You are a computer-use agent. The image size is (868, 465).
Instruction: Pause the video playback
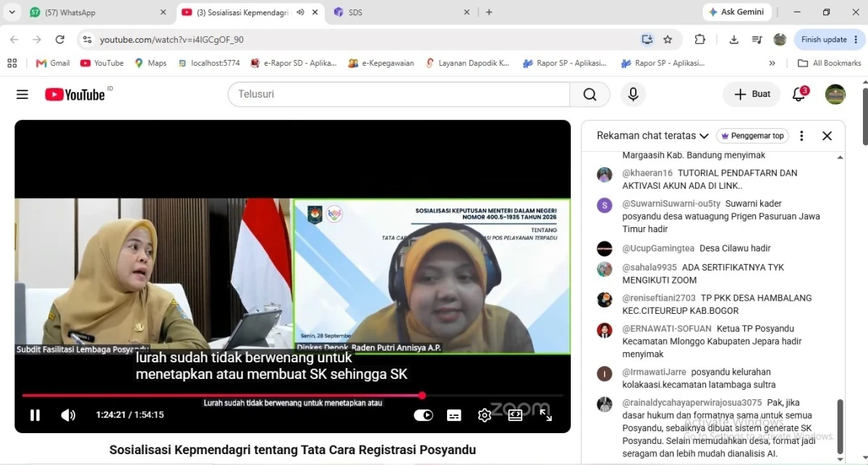pos(35,415)
